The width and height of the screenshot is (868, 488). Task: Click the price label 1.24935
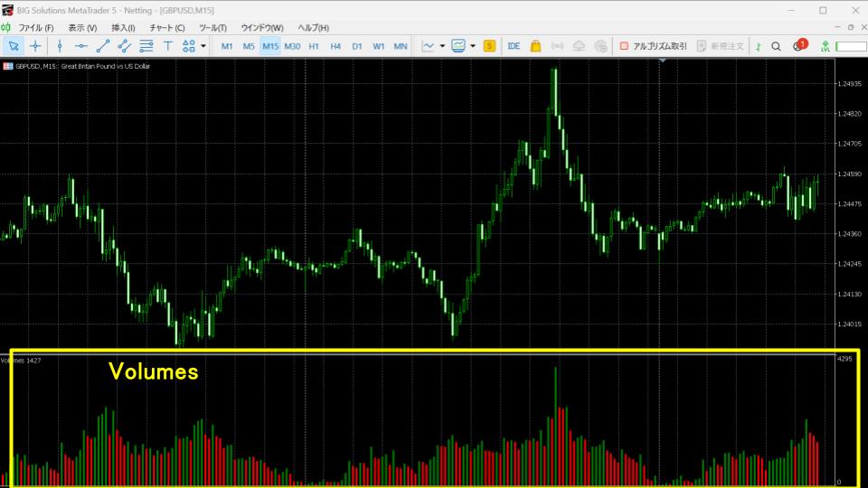point(850,84)
